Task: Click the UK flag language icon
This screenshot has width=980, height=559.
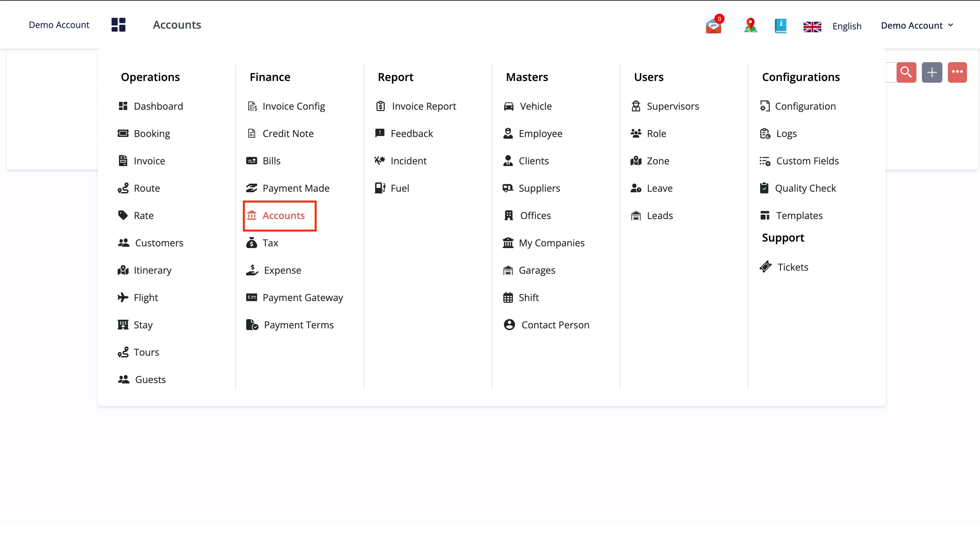Action: tap(812, 27)
